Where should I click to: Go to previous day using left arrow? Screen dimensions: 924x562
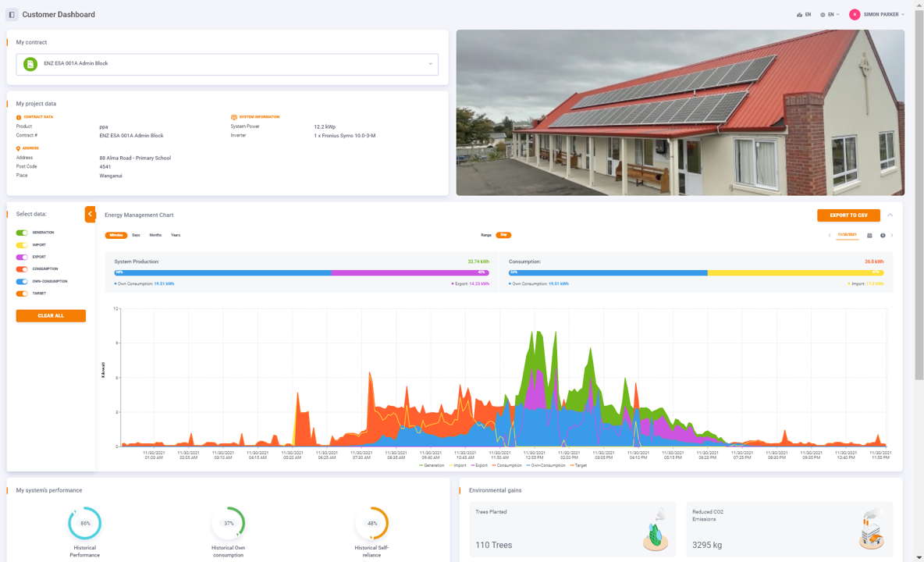tap(830, 235)
